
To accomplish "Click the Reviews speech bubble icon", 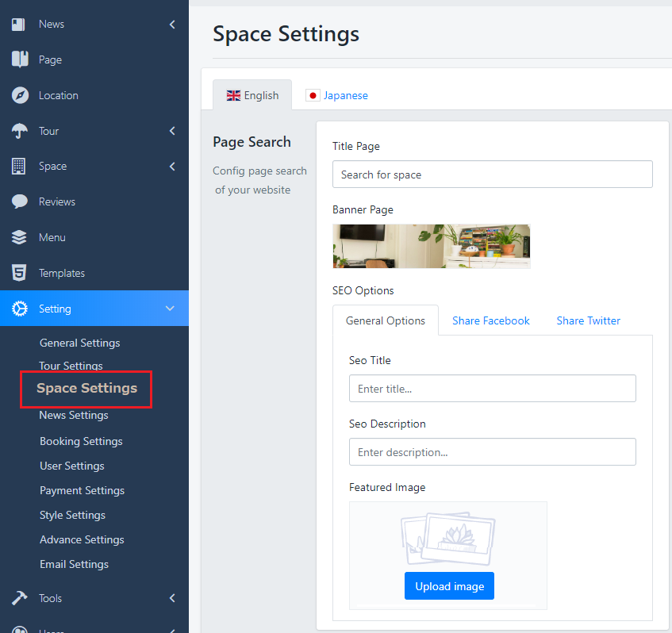I will pos(19,201).
